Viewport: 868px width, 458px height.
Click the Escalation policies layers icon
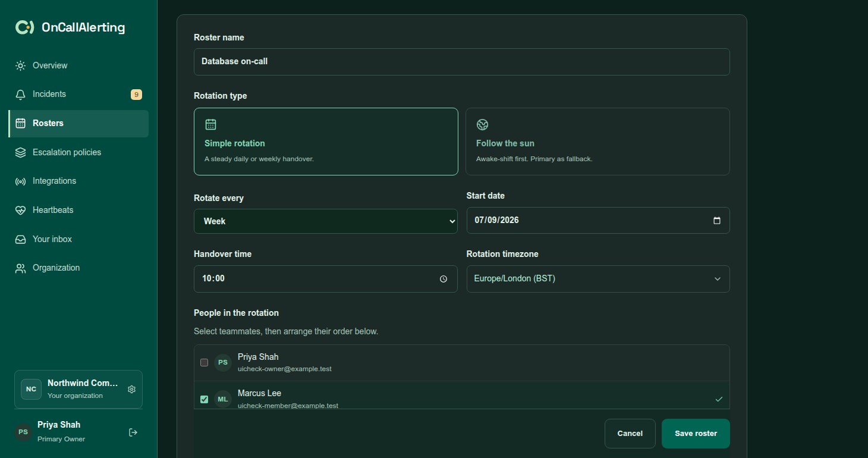pos(21,152)
